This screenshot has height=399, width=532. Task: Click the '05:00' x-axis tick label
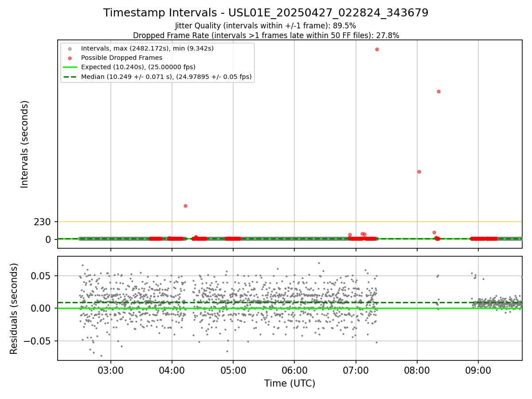pos(233,370)
